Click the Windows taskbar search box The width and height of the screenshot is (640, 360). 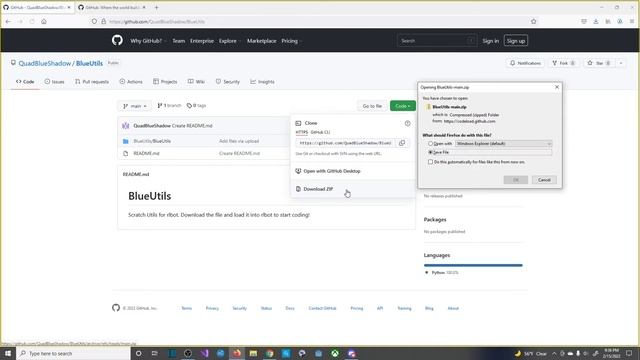pyautogui.click(x=73, y=353)
